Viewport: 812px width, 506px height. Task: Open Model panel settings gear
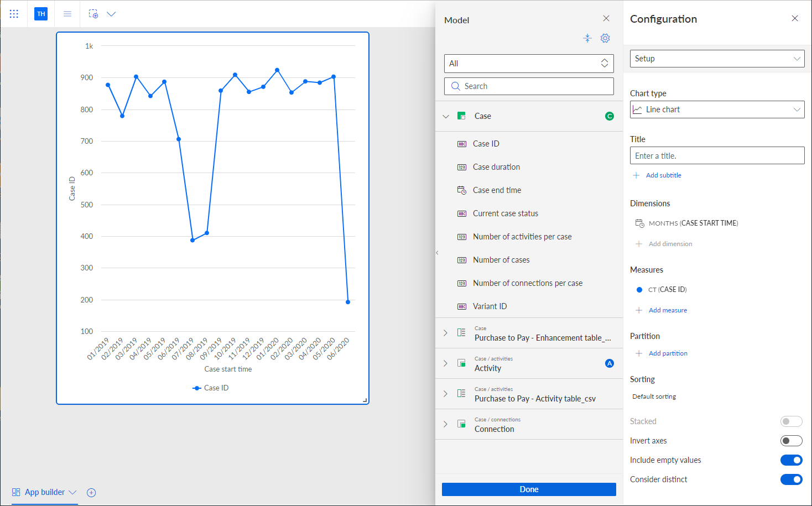[x=605, y=38]
